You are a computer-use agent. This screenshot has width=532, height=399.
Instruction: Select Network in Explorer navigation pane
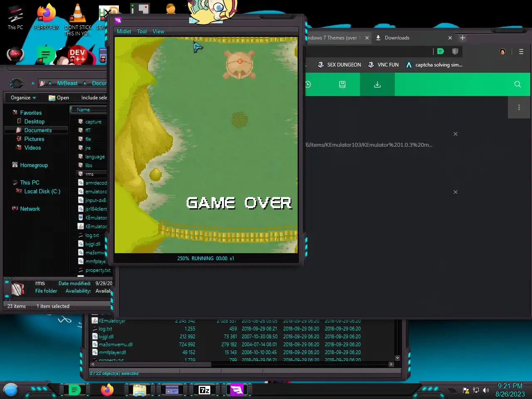(30, 209)
